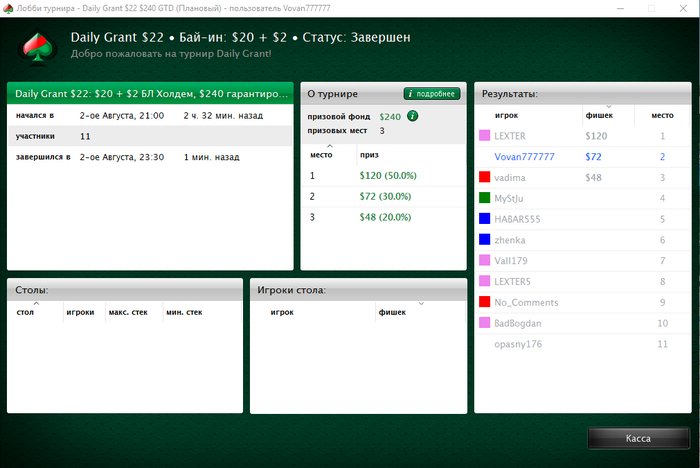This screenshot has width=700, height=468.
Task: Click the $72 (30.0%) second prize
Action: point(385,196)
